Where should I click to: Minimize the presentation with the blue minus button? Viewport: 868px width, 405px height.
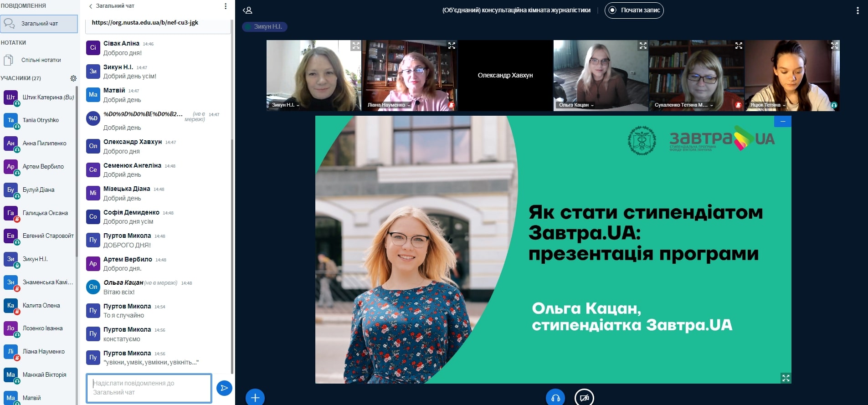coord(783,121)
